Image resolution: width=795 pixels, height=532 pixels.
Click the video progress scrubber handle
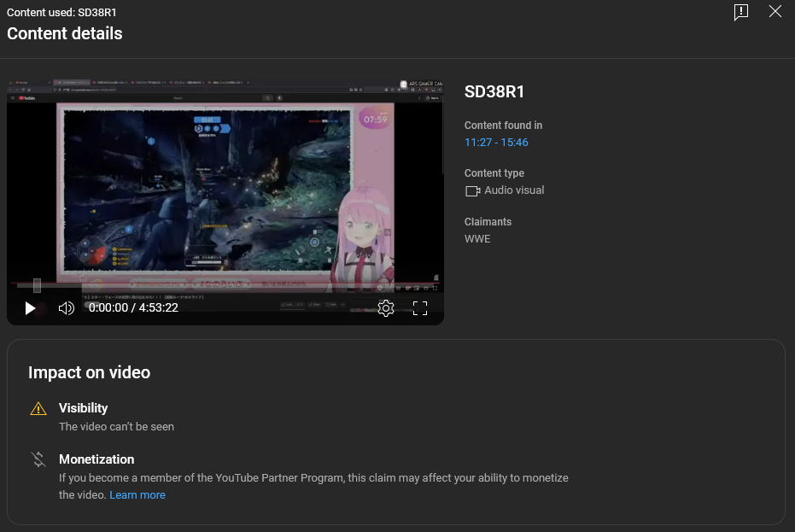point(37,285)
